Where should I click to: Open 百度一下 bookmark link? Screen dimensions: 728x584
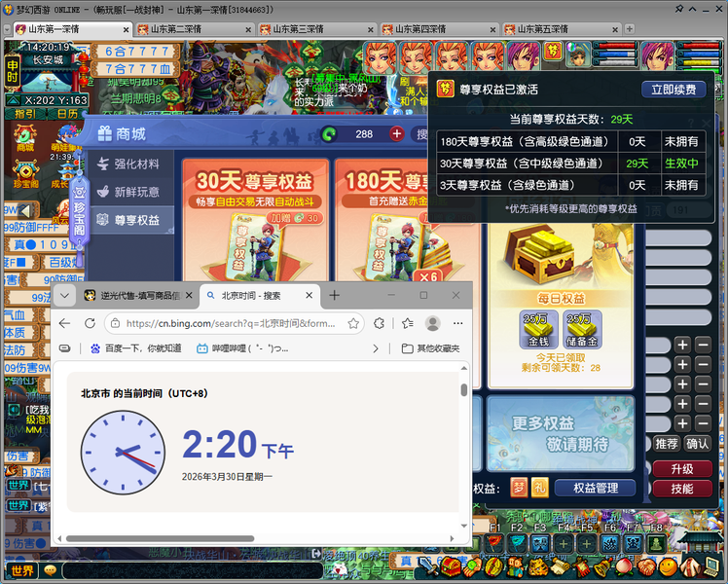[x=135, y=348]
